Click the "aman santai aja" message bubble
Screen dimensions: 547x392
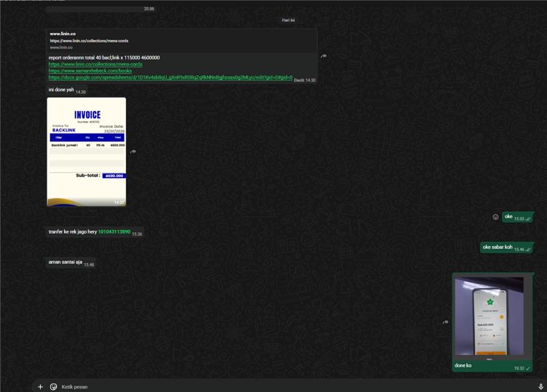tap(66, 263)
